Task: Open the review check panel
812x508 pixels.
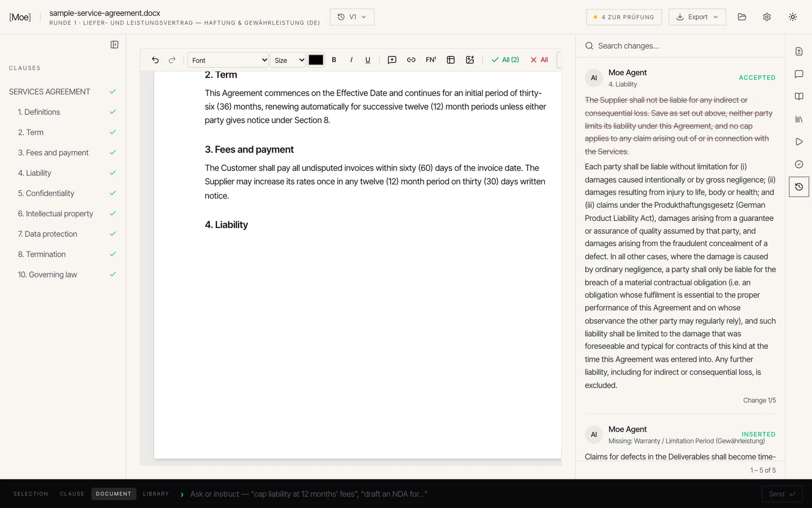Action: tap(799, 164)
